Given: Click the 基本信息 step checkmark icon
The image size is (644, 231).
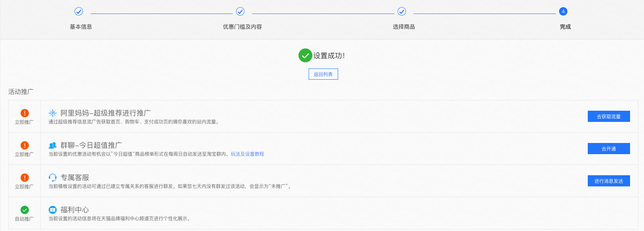Looking at the screenshot, I should (79, 12).
